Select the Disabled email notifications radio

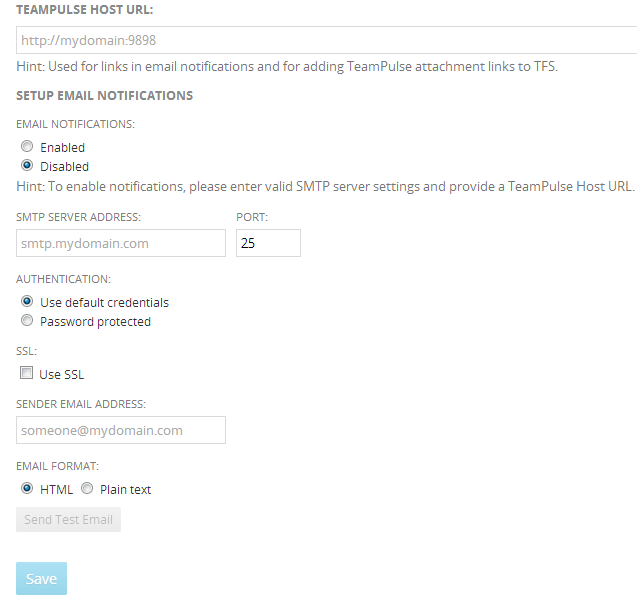27,165
